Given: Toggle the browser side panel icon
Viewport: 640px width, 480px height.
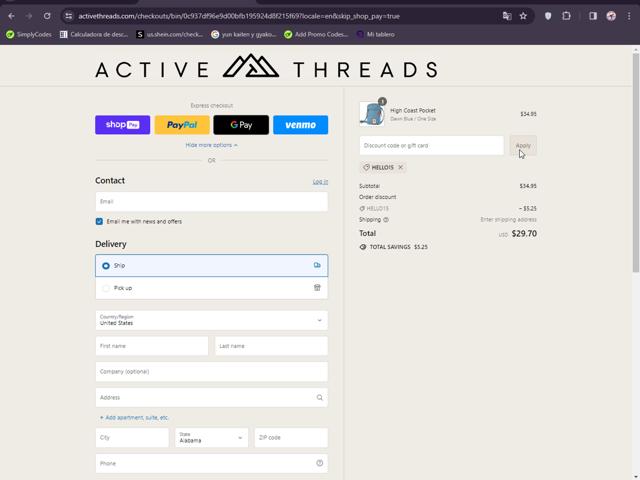Looking at the screenshot, I should click(x=593, y=16).
